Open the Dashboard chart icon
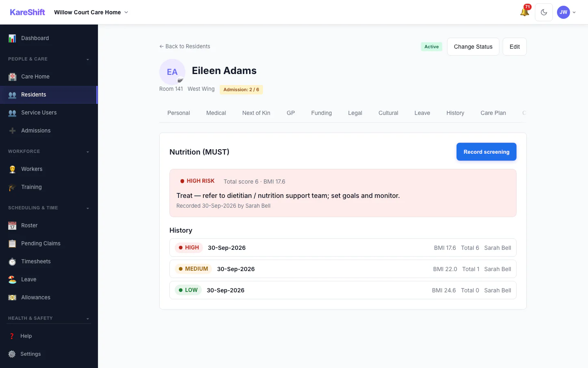Image resolution: width=588 pixels, height=368 pixels. [12, 38]
